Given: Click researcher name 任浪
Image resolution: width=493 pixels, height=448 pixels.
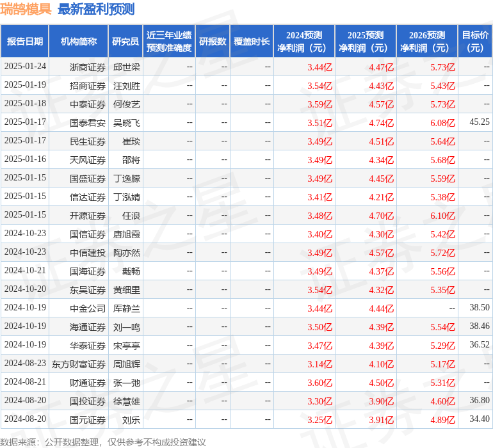Looking at the screenshot, I should (x=131, y=216).
